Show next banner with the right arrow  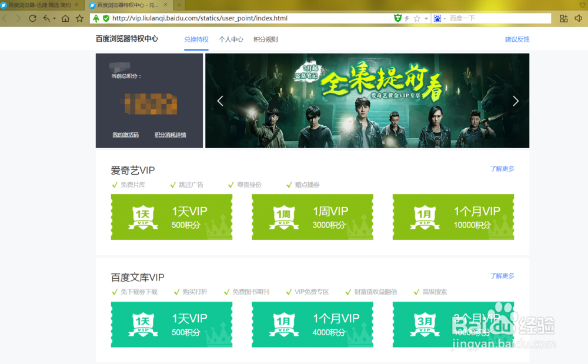pos(516,101)
